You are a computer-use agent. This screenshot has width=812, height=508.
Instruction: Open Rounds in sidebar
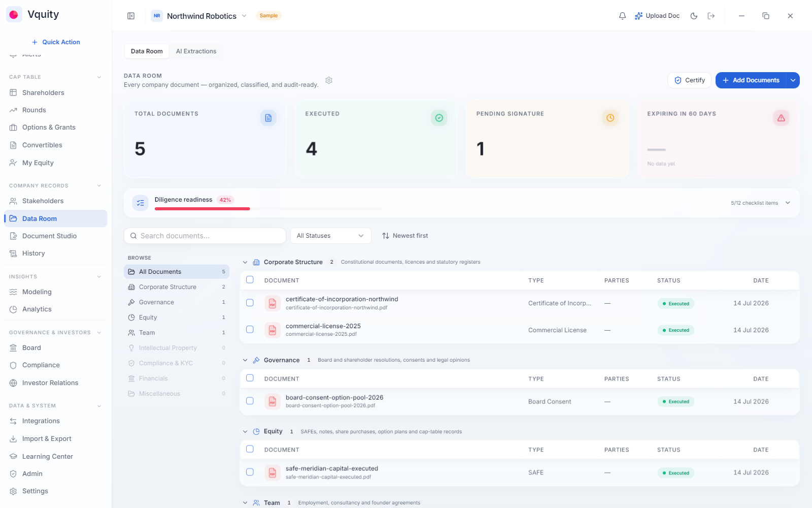click(x=56, y=110)
